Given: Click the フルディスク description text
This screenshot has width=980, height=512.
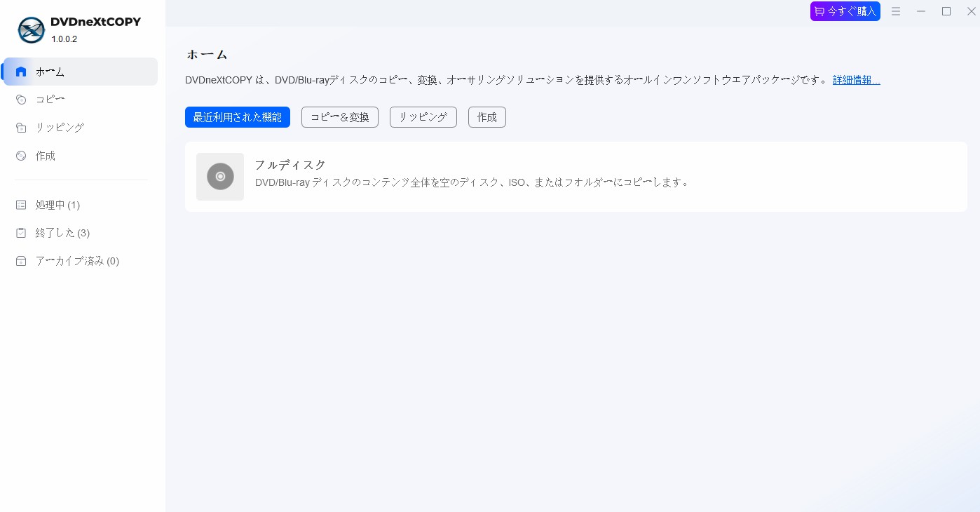Looking at the screenshot, I should (x=472, y=182).
